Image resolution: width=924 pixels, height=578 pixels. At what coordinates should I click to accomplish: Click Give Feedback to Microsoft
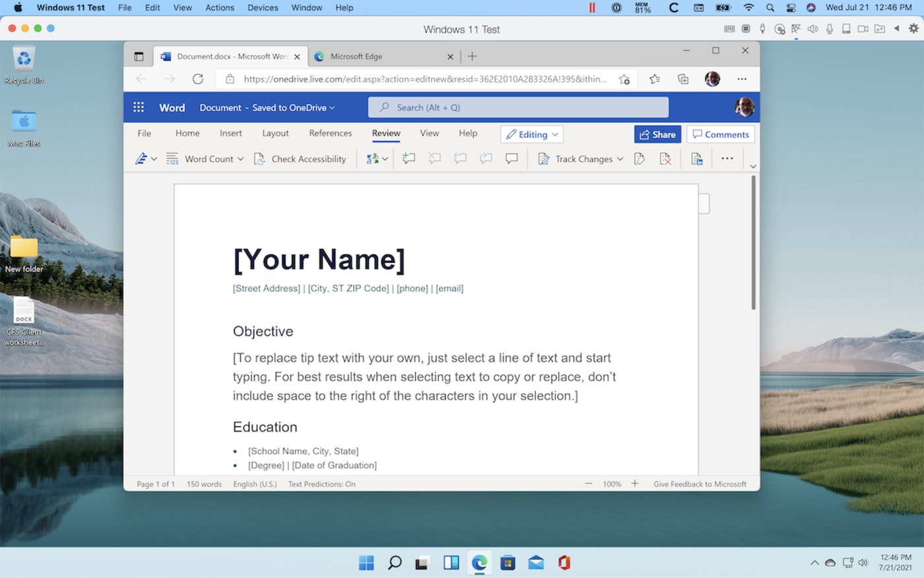click(700, 484)
